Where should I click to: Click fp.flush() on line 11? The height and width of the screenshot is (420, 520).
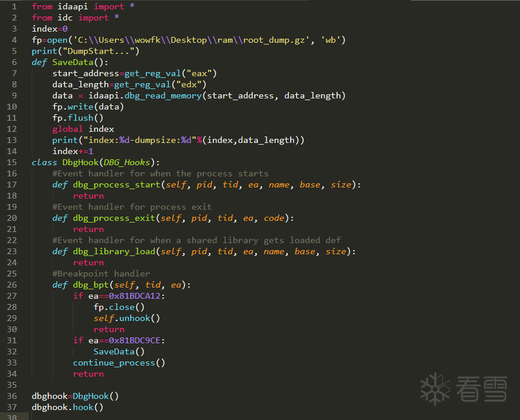click(x=78, y=118)
